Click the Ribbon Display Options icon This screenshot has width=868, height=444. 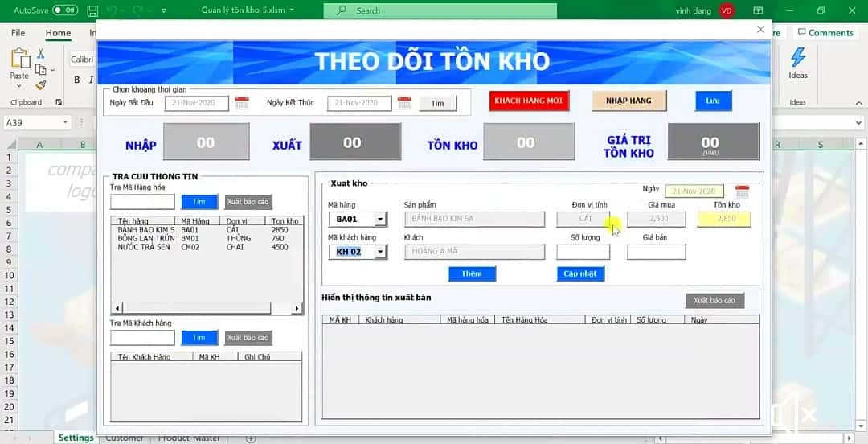pyautogui.click(x=758, y=10)
